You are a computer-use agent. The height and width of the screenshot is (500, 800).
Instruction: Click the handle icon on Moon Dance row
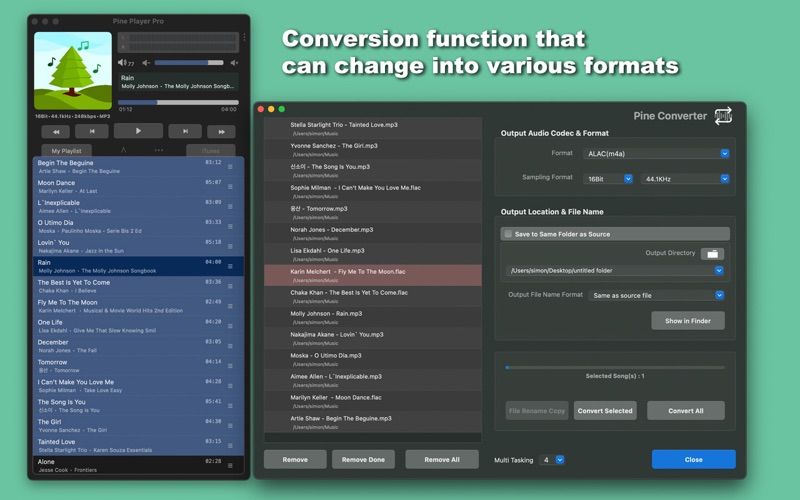(x=230, y=187)
